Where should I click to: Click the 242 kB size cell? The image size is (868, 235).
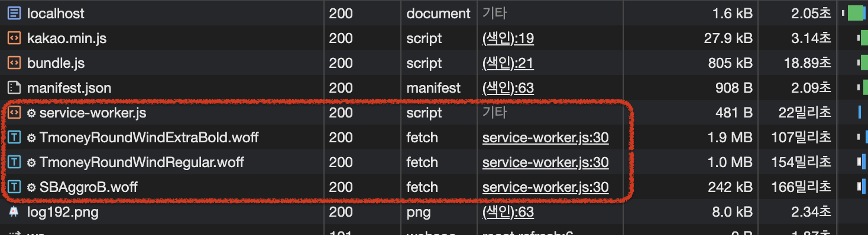tap(730, 187)
